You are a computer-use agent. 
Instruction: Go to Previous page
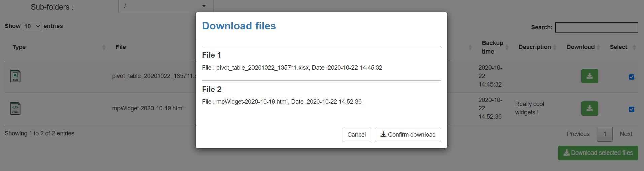pos(578,134)
